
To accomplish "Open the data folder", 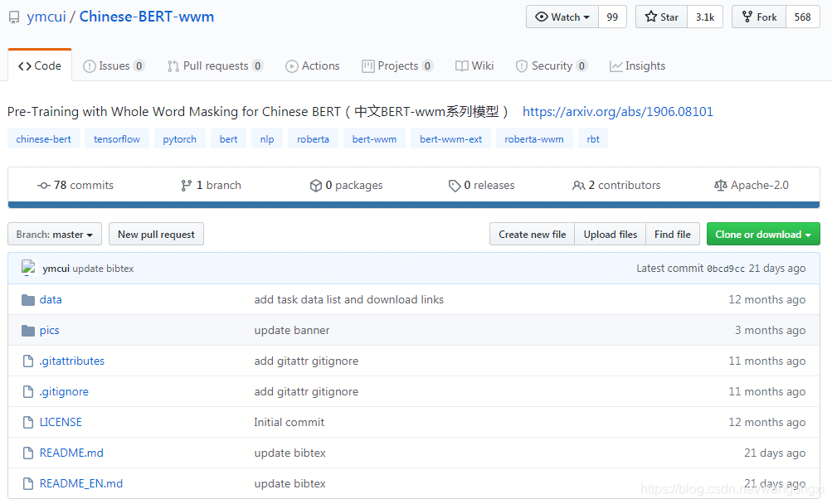I will pos(51,299).
